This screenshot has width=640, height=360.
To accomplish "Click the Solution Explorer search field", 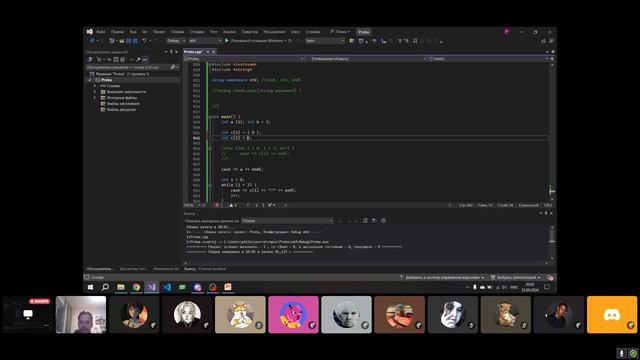I will tap(131, 67).
